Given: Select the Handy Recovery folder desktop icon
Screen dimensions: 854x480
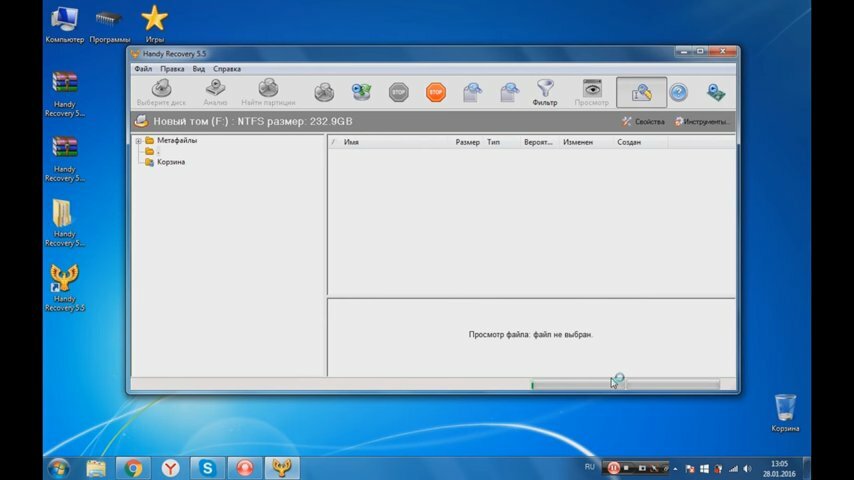Looking at the screenshot, I should [x=64, y=223].
